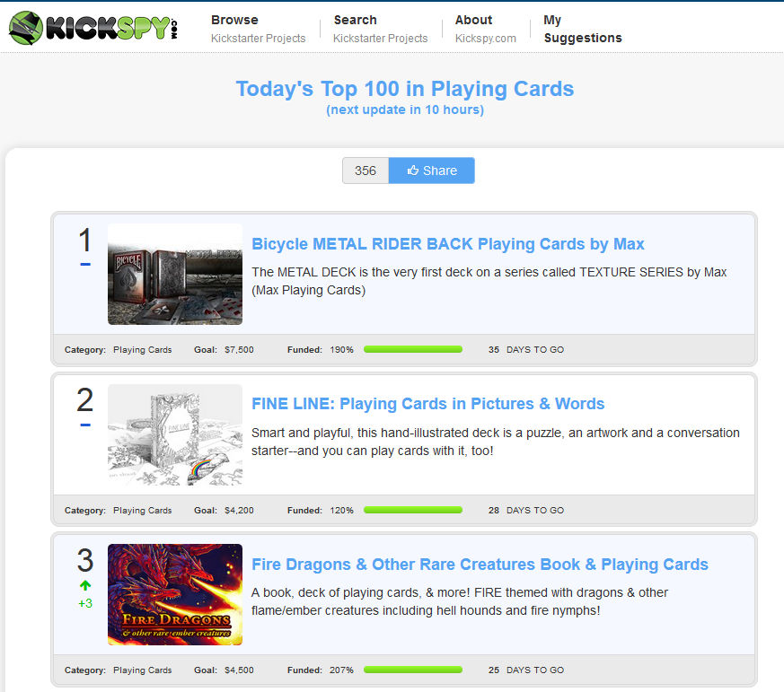Open Fire Dragons & Other Rare Creatures link

point(480,565)
